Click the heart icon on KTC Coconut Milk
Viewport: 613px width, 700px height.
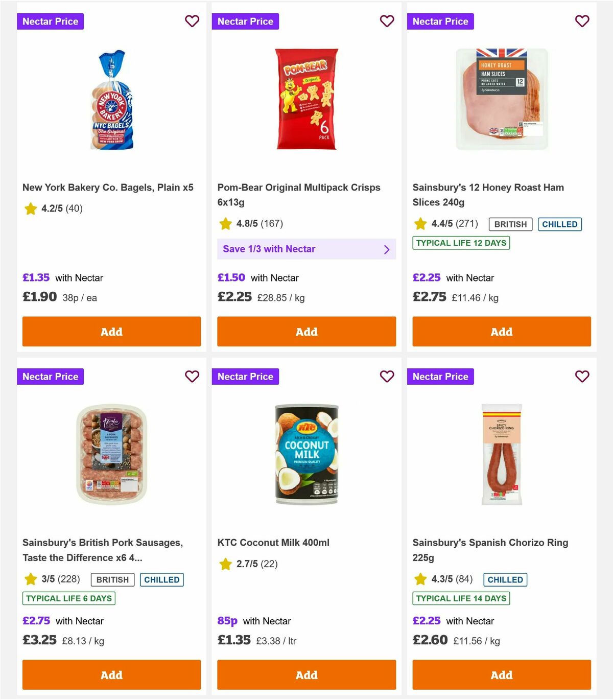click(x=387, y=376)
